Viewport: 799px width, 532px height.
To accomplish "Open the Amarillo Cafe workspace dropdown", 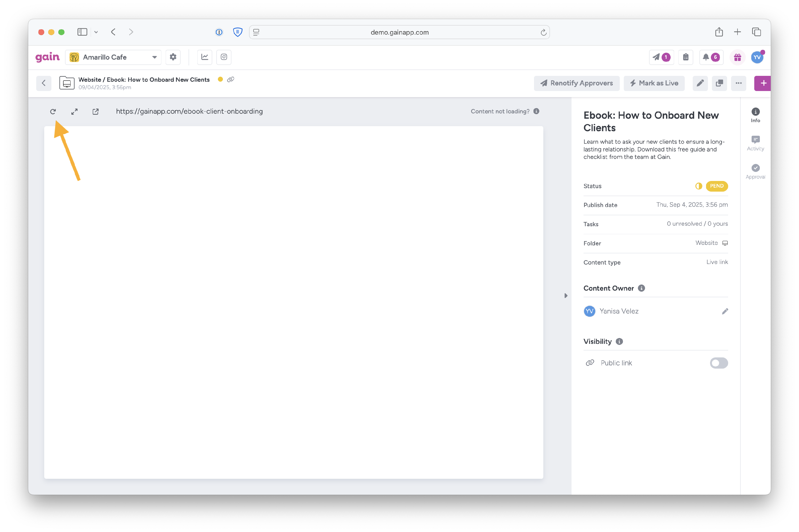I will (x=113, y=57).
